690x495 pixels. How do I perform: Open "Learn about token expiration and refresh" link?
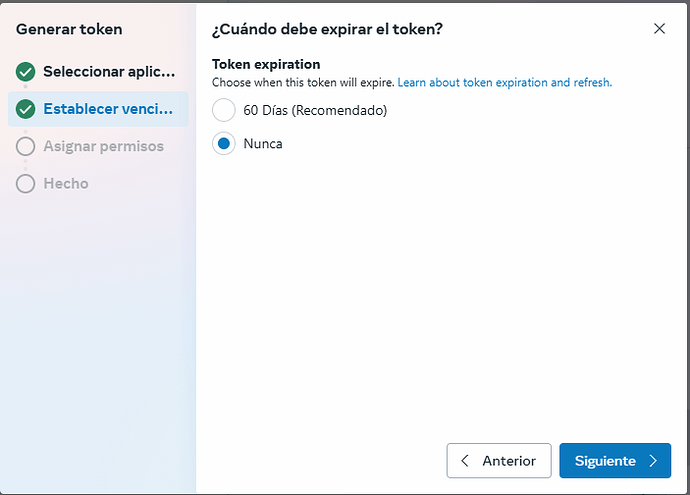pos(505,82)
